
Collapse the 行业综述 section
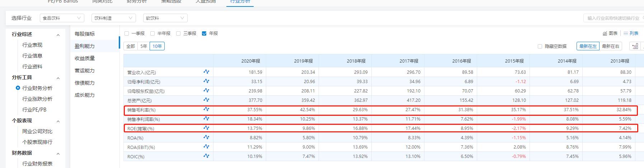coord(58,35)
